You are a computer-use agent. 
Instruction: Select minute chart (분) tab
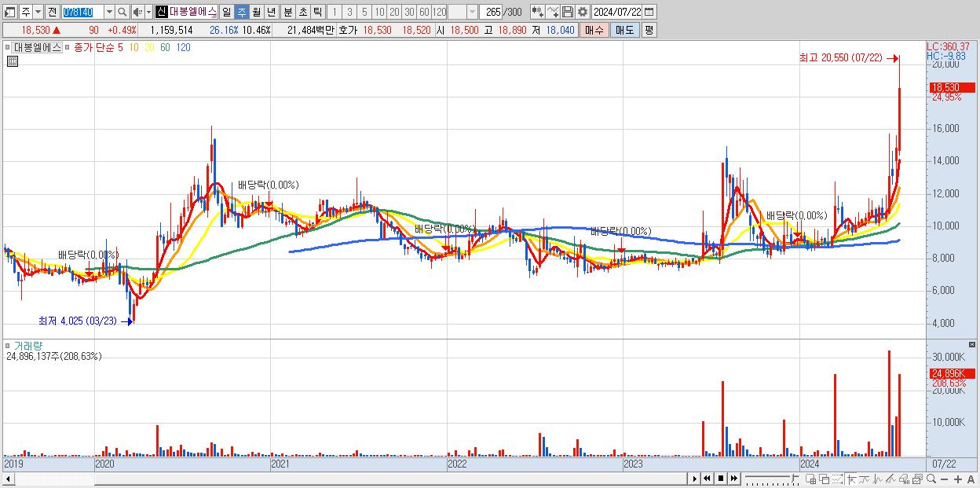click(x=287, y=12)
